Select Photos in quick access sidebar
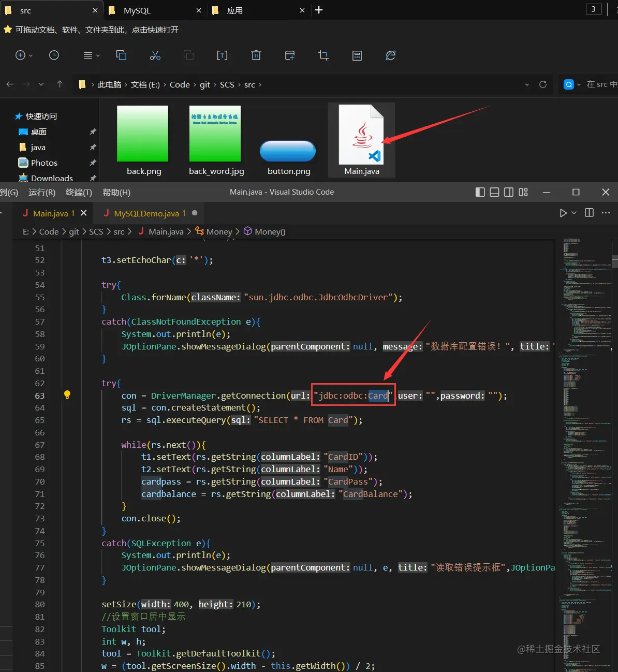Image resolution: width=618 pixels, height=672 pixels. [x=44, y=163]
